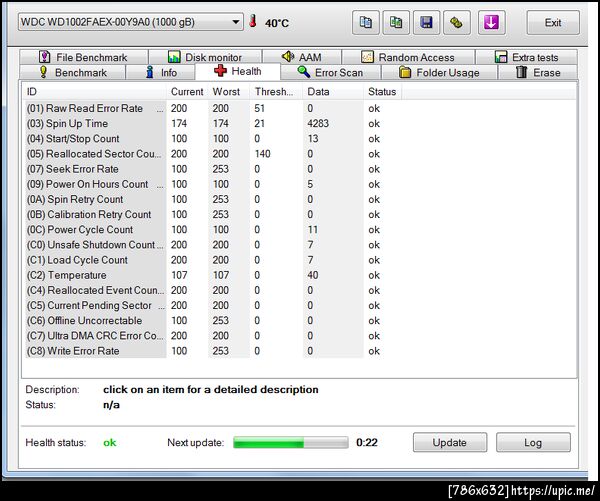This screenshot has height=501, width=600.
Task: Select the (0A) Spin Retry Count row
Action: [x=212, y=199]
